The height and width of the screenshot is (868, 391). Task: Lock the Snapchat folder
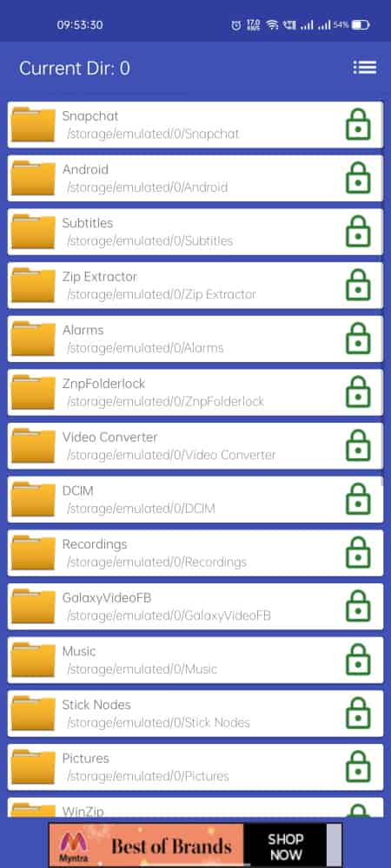358,124
